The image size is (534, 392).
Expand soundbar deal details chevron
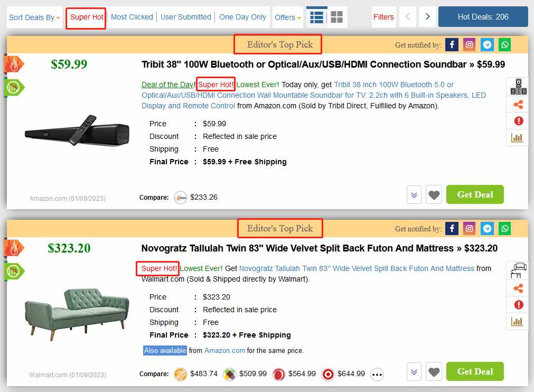[x=414, y=195]
